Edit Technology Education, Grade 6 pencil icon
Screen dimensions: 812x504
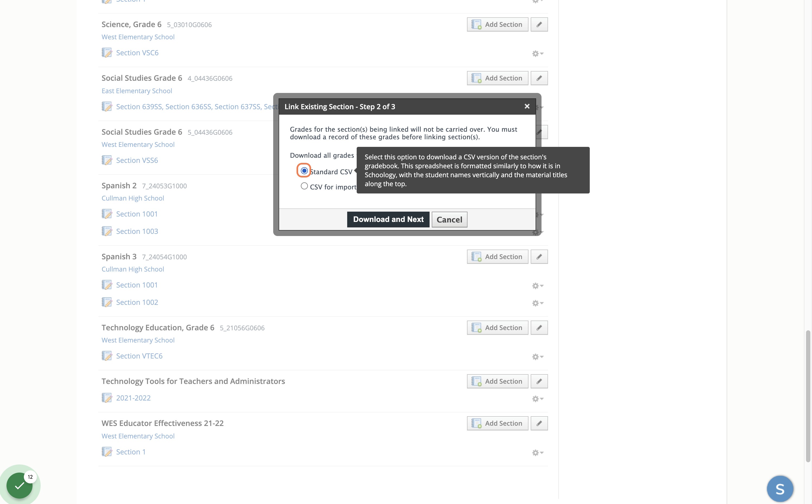click(x=539, y=328)
